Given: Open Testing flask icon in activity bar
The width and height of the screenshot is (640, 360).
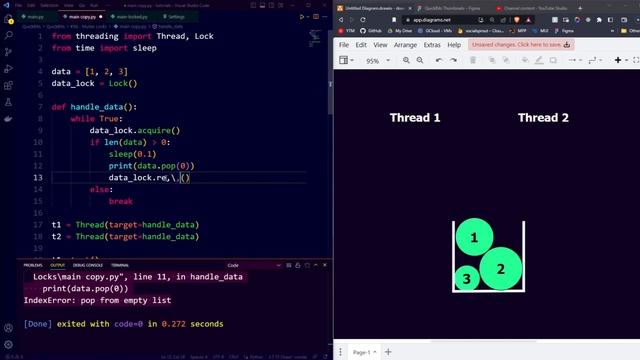Looking at the screenshot, I should [8, 102].
